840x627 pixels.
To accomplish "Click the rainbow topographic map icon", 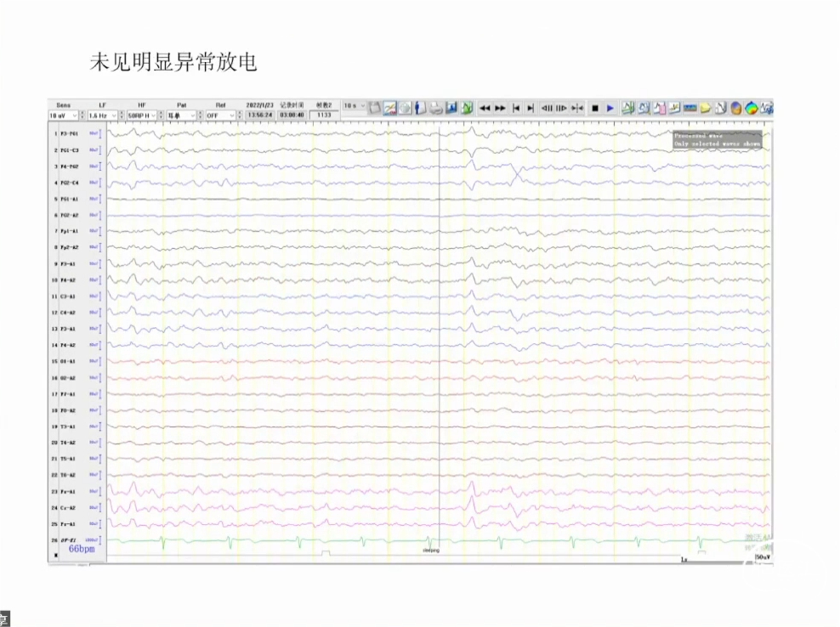I will [752, 108].
